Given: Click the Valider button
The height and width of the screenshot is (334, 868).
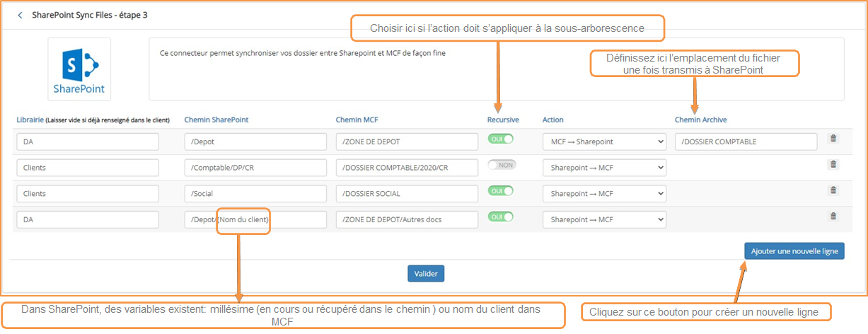Looking at the screenshot, I should tap(426, 273).
